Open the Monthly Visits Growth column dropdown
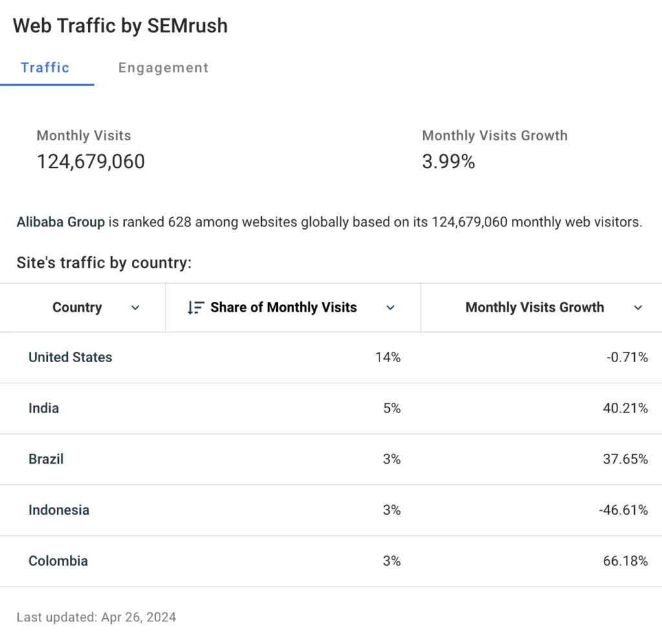This screenshot has height=644, width=662. [638, 308]
